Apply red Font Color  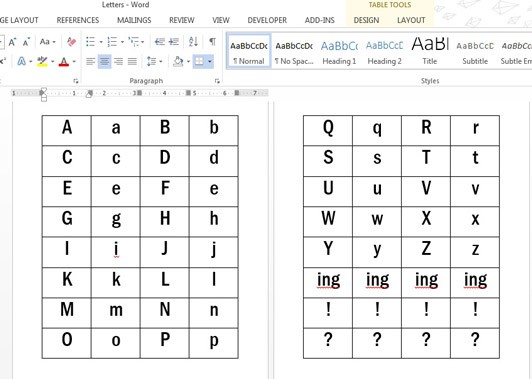pyautogui.click(x=64, y=61)
